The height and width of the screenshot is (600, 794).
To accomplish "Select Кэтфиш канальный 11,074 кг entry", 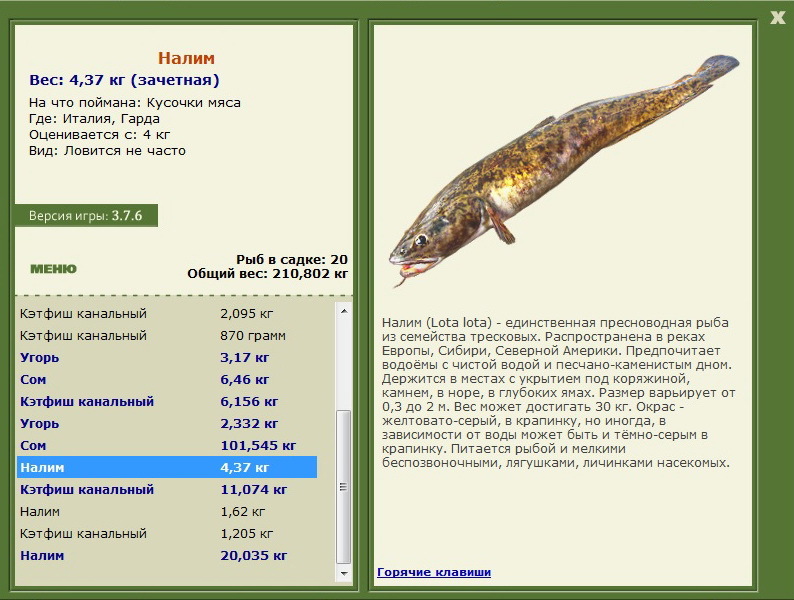I will [x=166, y=489].
